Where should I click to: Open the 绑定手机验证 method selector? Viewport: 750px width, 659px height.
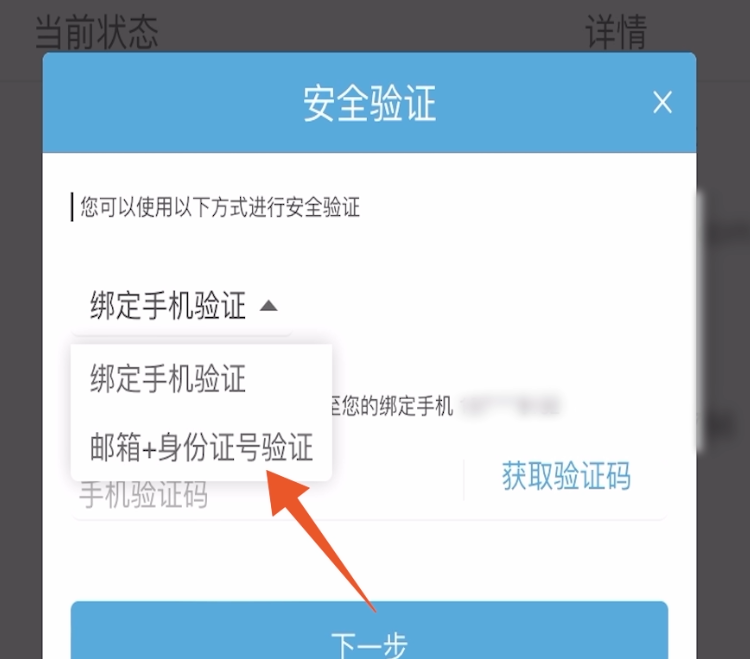(182, 306)
